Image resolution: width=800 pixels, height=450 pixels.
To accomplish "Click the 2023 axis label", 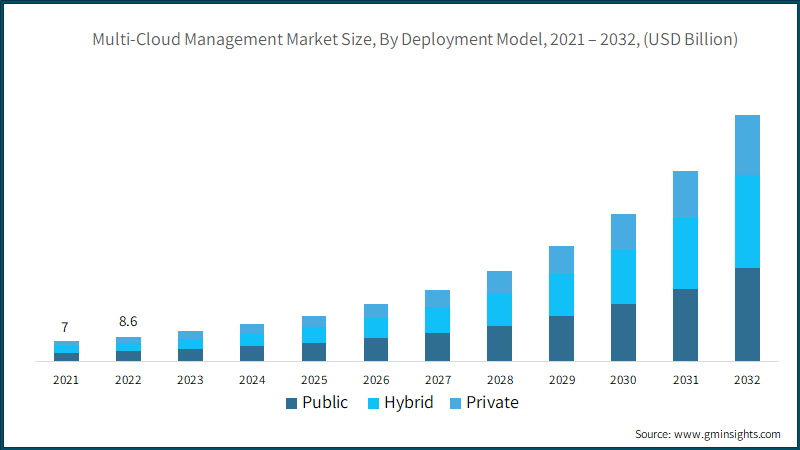I will (x=190, y=380).
